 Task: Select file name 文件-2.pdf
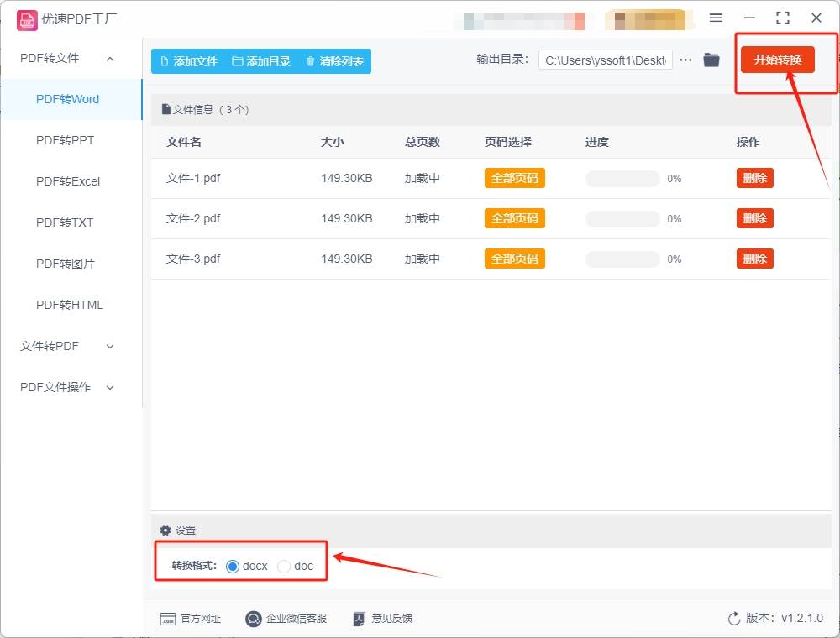(x=193, y=218)
